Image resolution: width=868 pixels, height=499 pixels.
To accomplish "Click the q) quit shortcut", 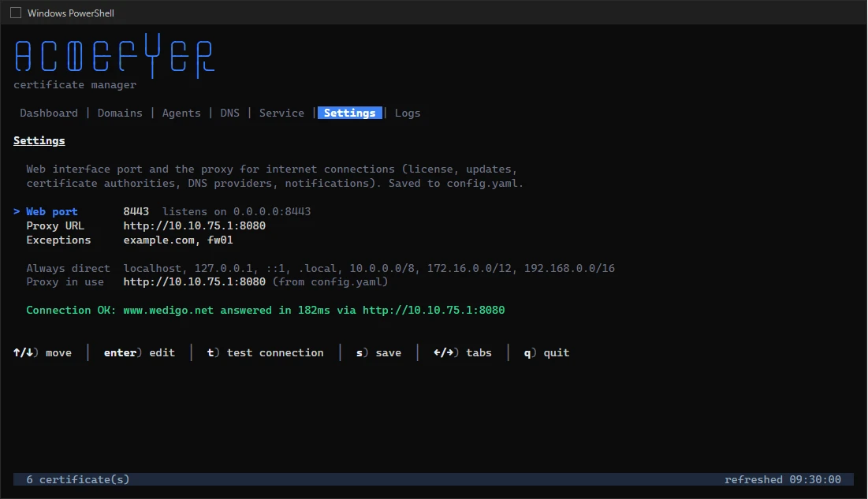I will pyautogui.click(x=546, y=353).
